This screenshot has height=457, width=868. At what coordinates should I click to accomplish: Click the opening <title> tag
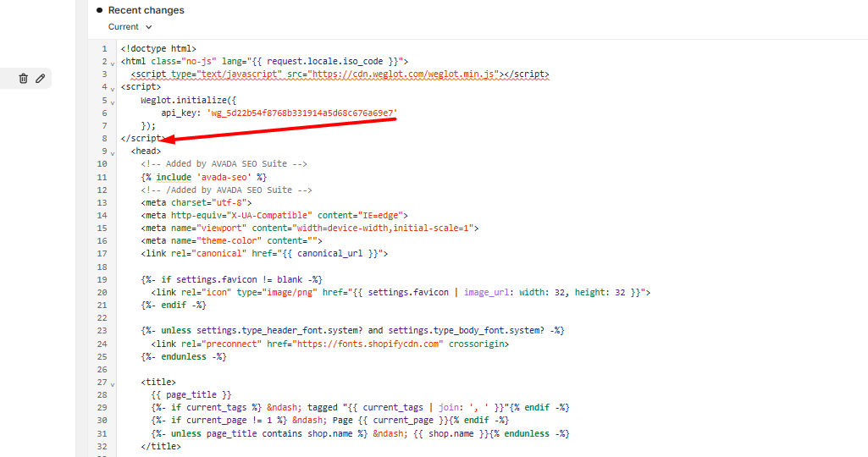(158, 382)
